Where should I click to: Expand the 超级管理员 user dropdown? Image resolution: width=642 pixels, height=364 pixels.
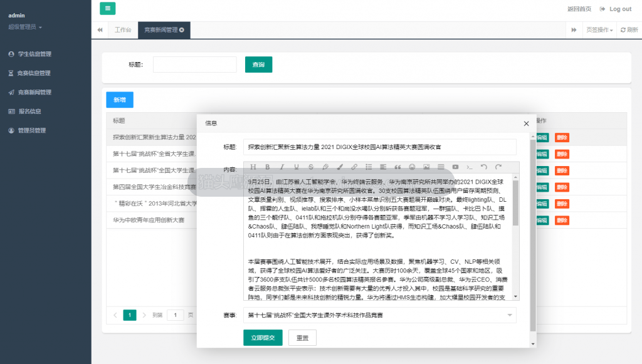click(x=25, y=27)
